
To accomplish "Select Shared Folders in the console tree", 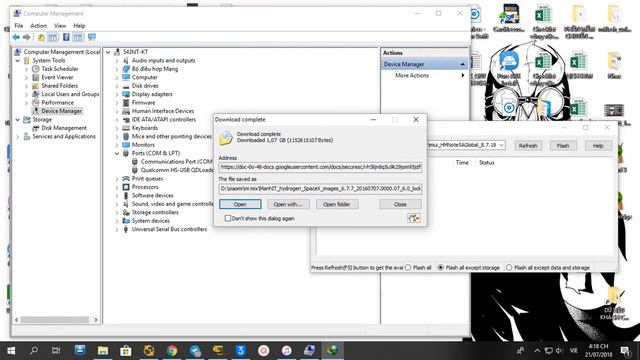I will [x=59, y=86].
